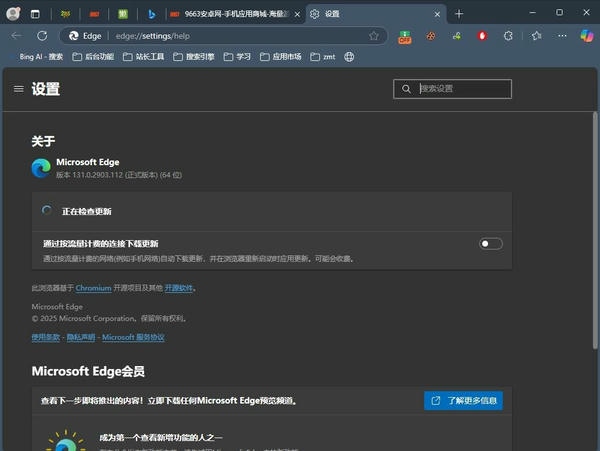The width and height of the screenshot is (600, 451).
Task: Open the green download extension icon
Action: (457, 36)
